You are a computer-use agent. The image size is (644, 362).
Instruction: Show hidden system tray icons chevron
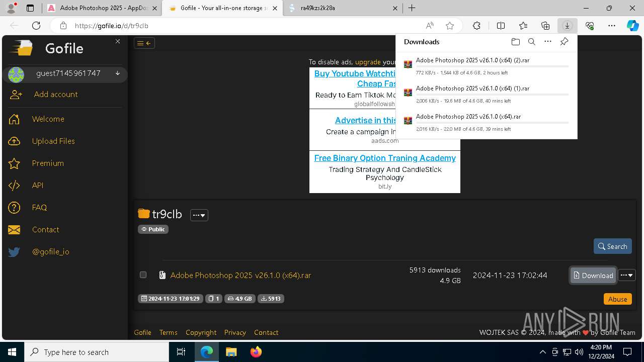[542, 352]
